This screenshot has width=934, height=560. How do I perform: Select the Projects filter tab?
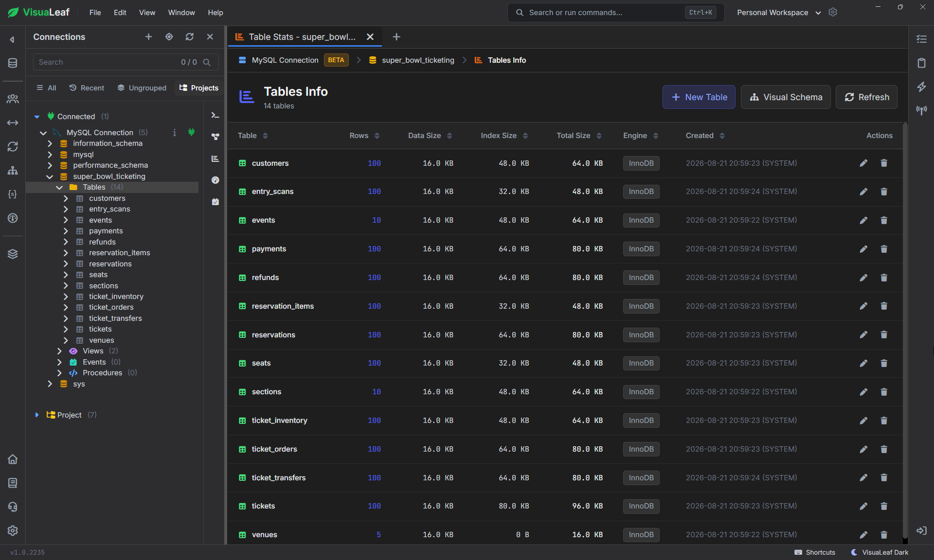199,88
